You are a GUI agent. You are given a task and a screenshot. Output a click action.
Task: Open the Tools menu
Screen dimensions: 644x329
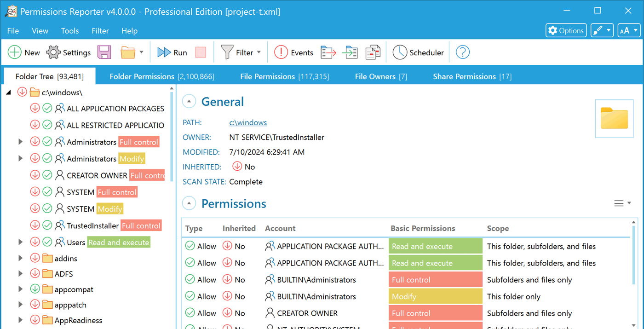[x=70, y=31]
